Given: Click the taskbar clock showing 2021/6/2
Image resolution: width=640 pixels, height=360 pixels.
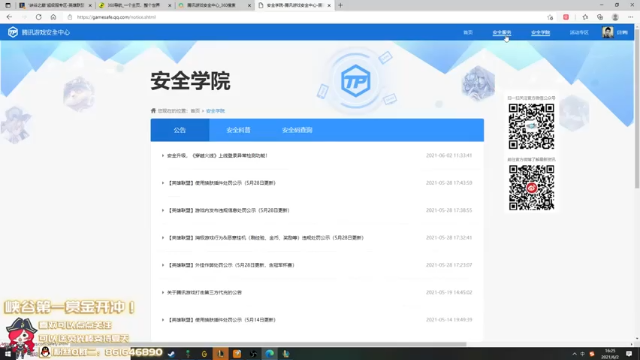Looking at the screenshot, I should coord(610,354).
